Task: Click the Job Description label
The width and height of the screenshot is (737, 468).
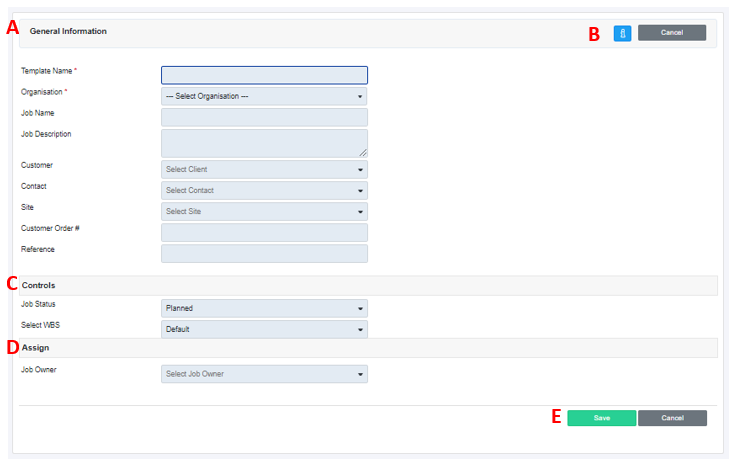Action: 46,134
